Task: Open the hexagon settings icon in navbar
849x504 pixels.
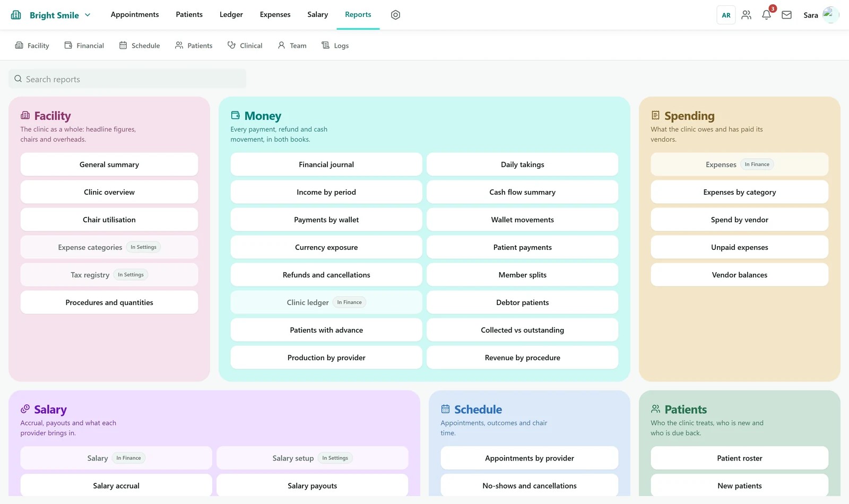Action: pos(395,15)
